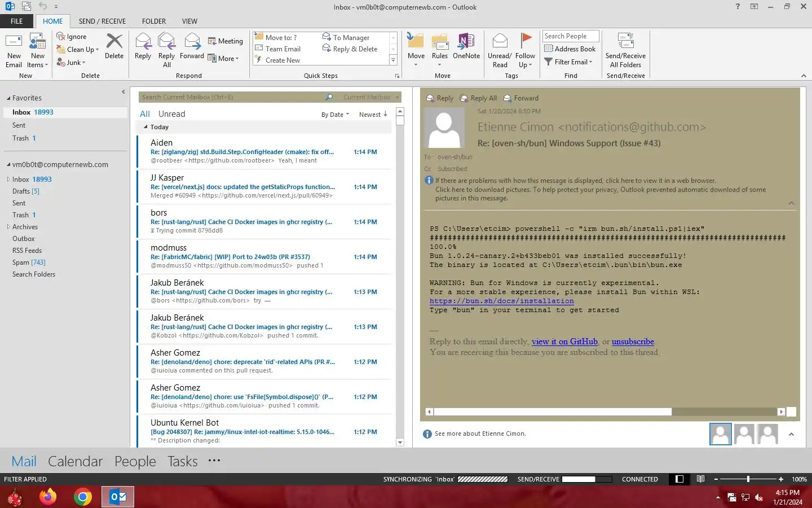Click the Ignore conversation button
812x508 pixels.
point(72,37)
